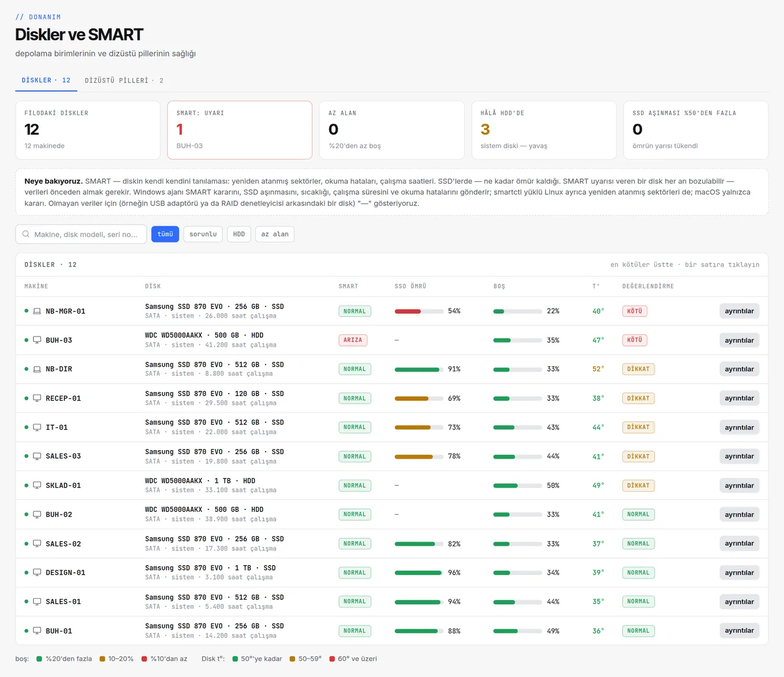Click the desktop icon beside IT-01
Image resolution: width=784 pixels, height=677 pixels.
point(37,427)
